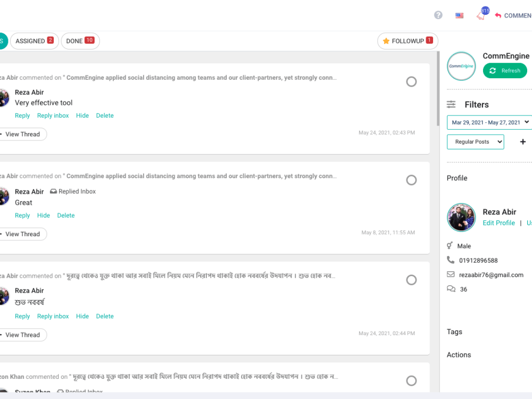
Task: Delete the Great comment
Action: (x=66, y=215)
